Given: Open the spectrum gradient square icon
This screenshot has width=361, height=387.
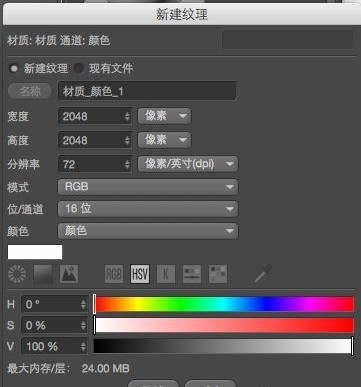Looking at the screenshot, I should point(43,274).
